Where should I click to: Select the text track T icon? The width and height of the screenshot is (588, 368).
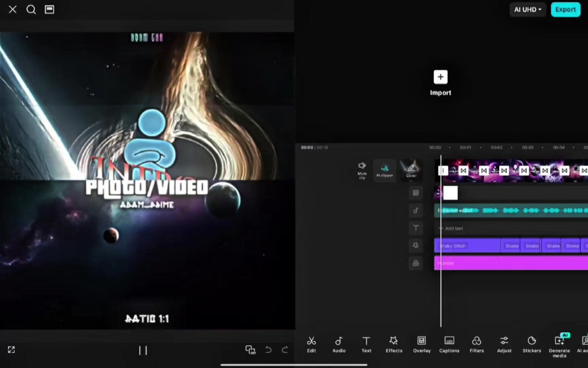coord(416,228)
